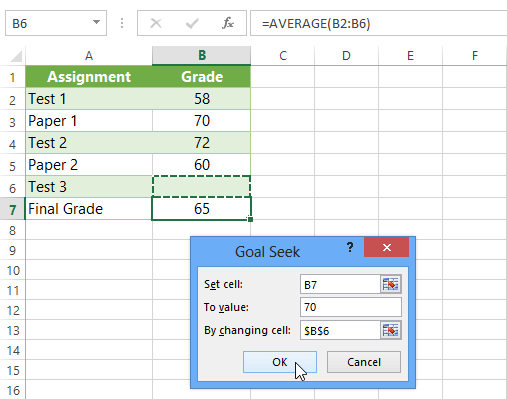Close the Goal Seek dialog
This screenshot has height=399, width=507.
point(387,247)
